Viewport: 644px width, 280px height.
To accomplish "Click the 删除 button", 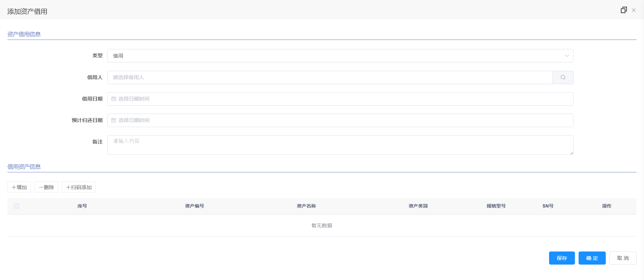I will [46, 187].
